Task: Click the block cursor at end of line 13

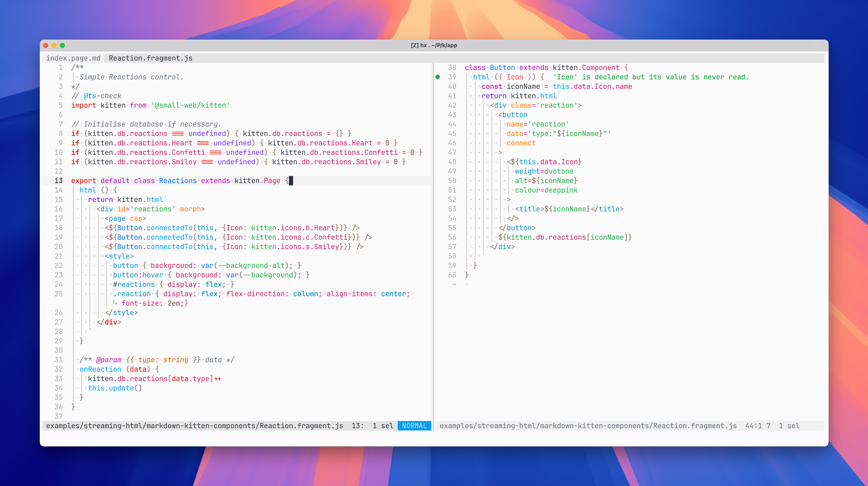Action: coord(291,181)
